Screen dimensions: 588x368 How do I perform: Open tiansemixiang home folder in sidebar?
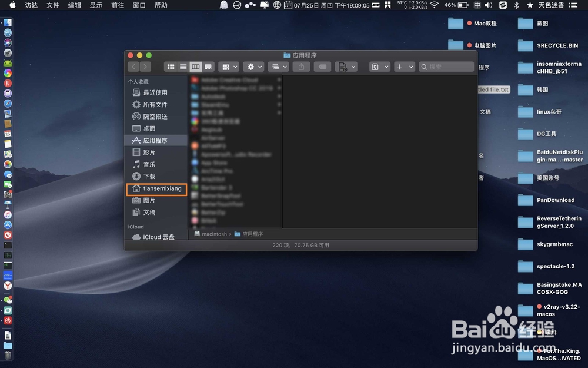pyautogui.click(x=156, y=188)
